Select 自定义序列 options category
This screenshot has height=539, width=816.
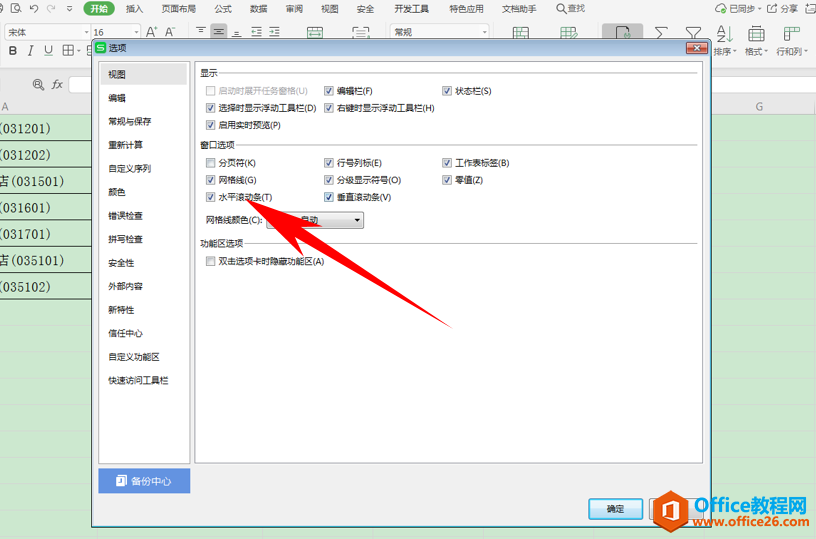click(130, 169)
